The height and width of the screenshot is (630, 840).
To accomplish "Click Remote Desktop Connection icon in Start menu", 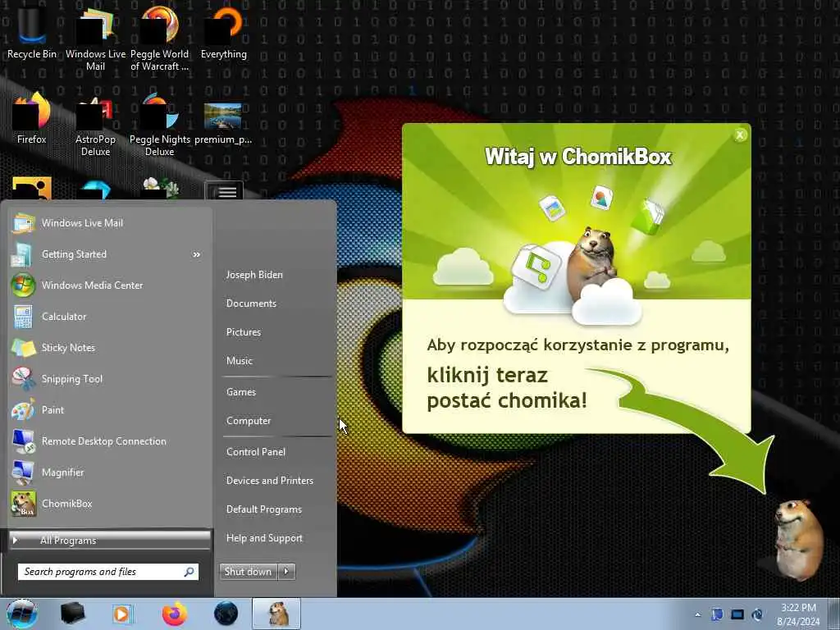I will pos(23,441).
